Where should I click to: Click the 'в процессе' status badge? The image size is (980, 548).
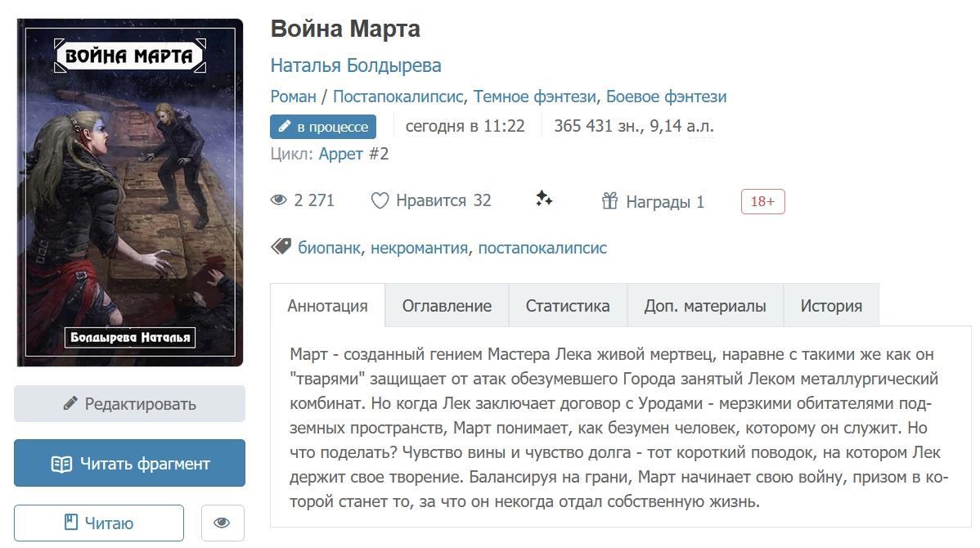click(323, 127)
